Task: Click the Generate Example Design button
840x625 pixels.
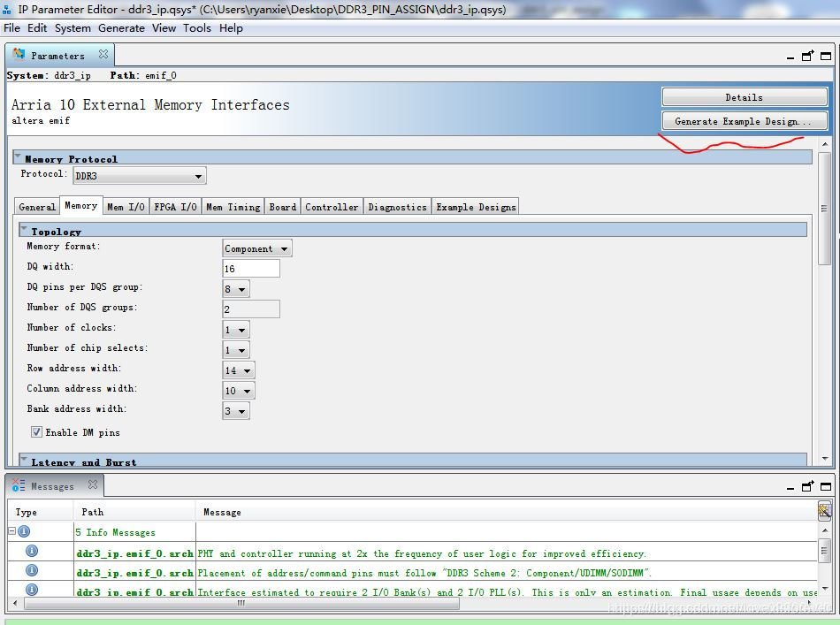Action: pyautogui.click(x=745, y=121)
